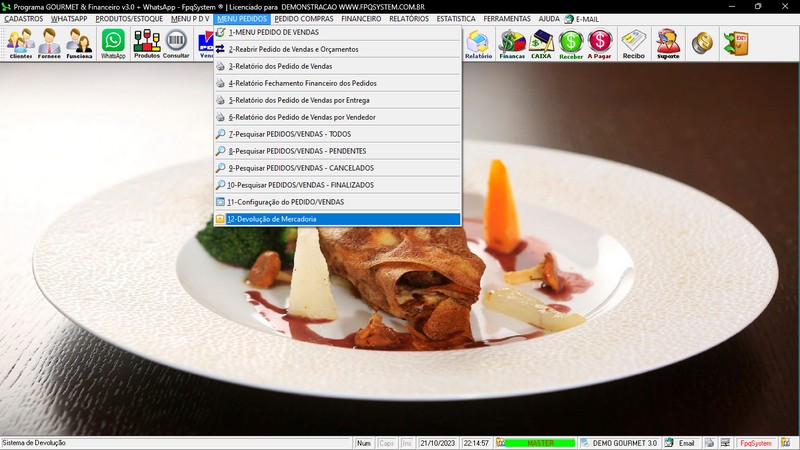
Task: Click the Consultar barcode icon
Action: 176,44
